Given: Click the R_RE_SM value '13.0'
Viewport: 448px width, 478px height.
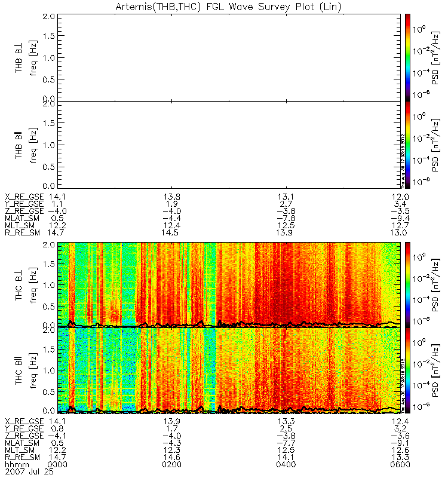Looking at the screenshot, I should (x=398, y=232).
